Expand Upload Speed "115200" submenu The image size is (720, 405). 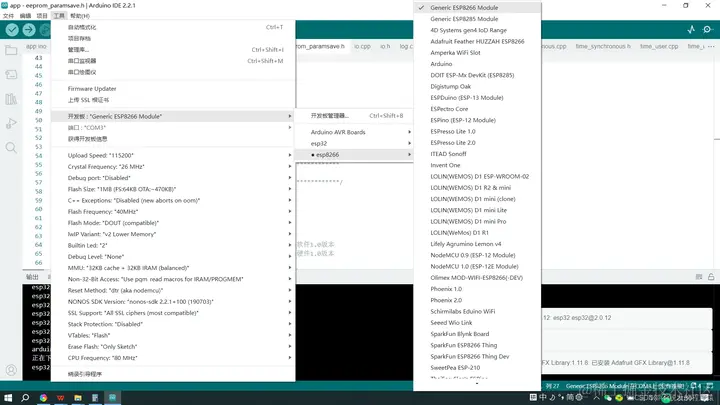click(173, 155)
